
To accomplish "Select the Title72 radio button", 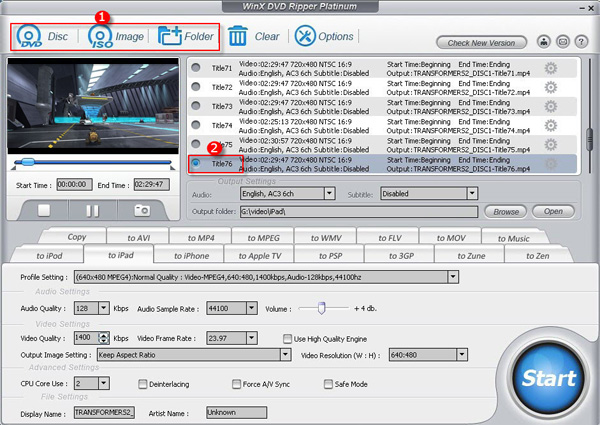I will pyautogui.click(x=196, y=87).
